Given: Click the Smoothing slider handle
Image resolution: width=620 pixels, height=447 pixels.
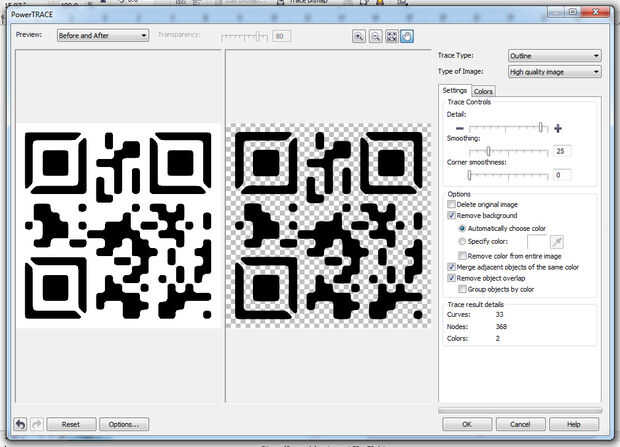Looking at the screenshot, I should 489,151.
